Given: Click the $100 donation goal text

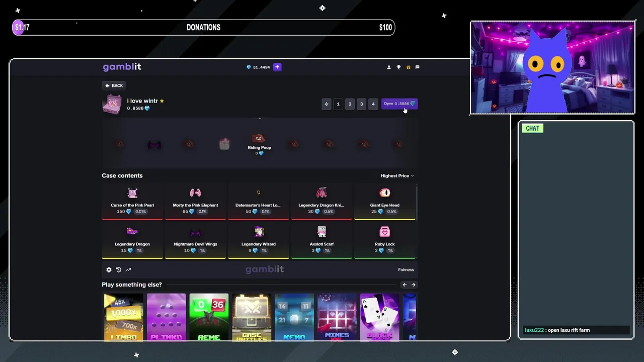Looking at the screenshot, I should click(x=385, y=28).
